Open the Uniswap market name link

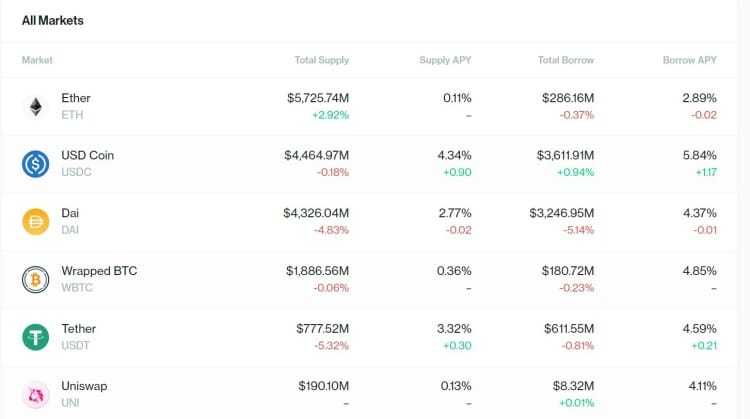[84, 386]
